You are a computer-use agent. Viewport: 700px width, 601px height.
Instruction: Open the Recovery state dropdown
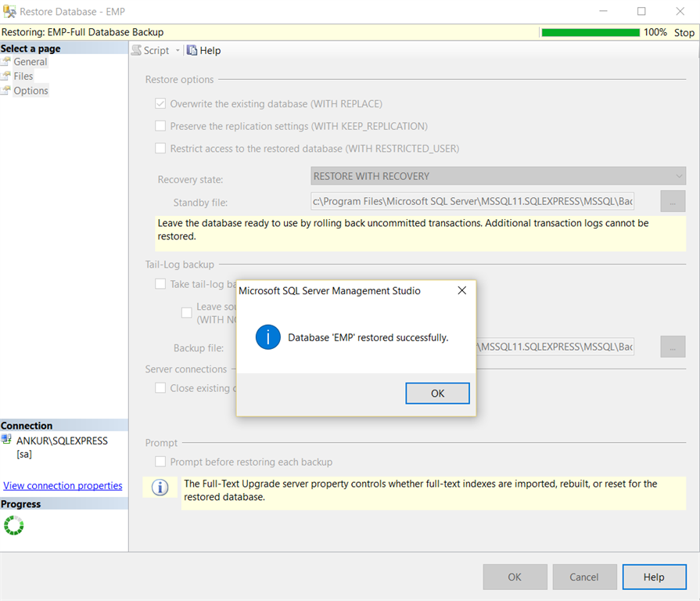click(x=498, y=176)
